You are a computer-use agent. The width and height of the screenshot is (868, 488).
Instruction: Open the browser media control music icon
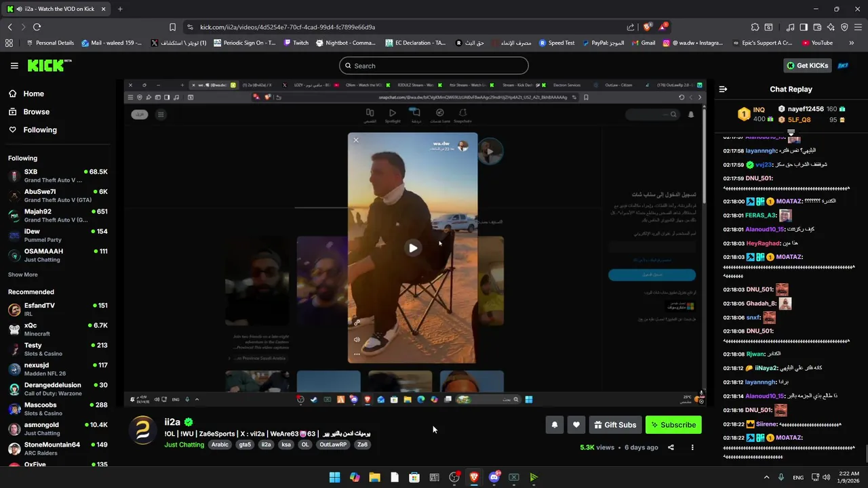pos(790,27)
